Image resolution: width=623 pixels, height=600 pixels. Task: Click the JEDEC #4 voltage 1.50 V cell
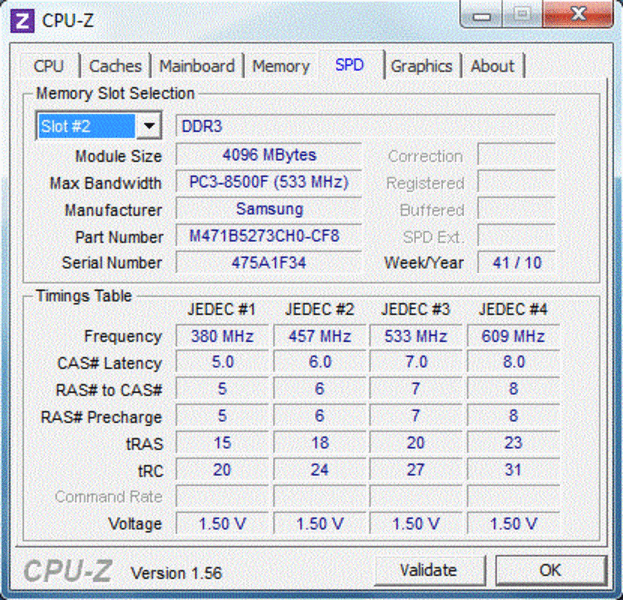click(x=513, y=524)
